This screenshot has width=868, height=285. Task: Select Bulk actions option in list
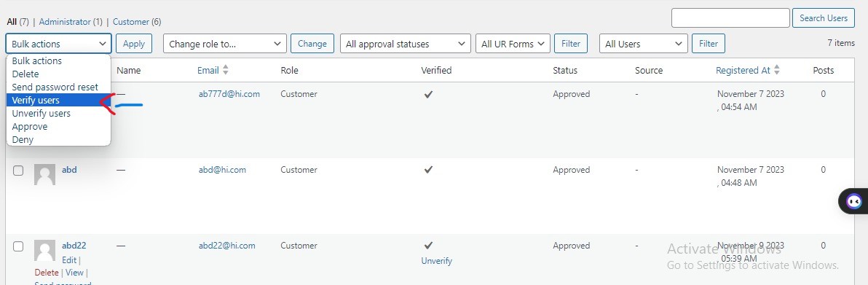click(59, 61)
